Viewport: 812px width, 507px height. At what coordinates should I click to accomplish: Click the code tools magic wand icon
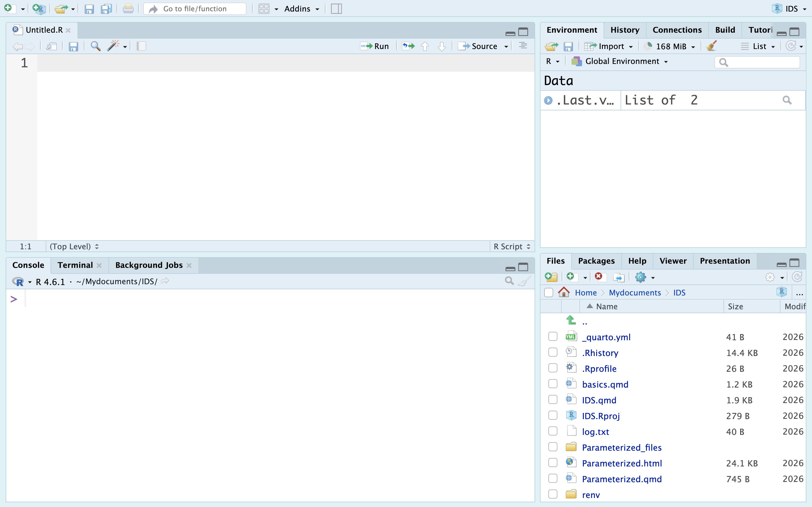pyautogui.click(x=113, y=46)
